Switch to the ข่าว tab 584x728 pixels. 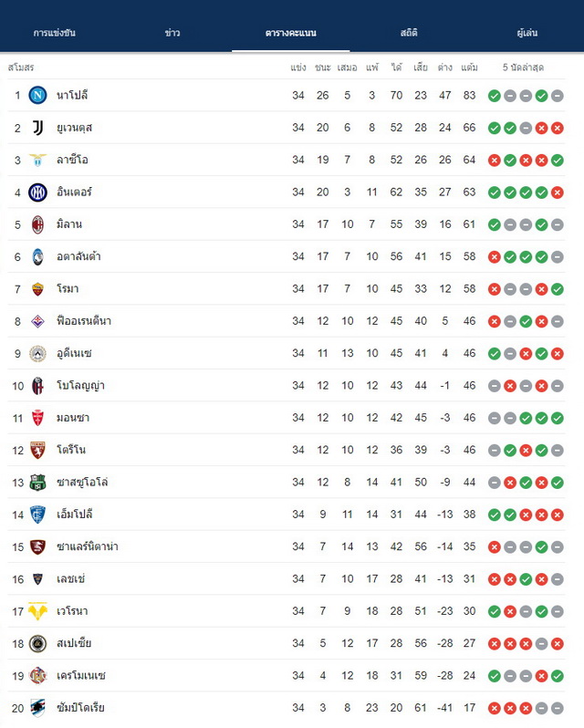(x=172, y=33)
